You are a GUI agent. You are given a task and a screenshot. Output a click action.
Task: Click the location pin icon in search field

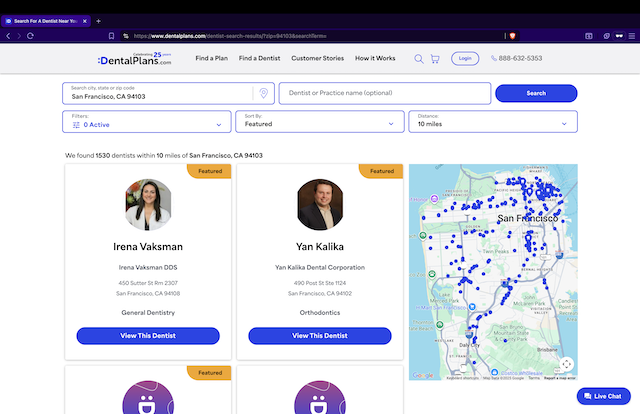tap(263, 93)
